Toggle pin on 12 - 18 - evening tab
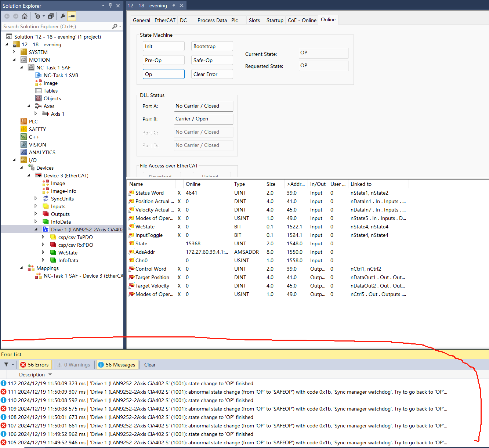489x448 pixels. tap(174, 6)
